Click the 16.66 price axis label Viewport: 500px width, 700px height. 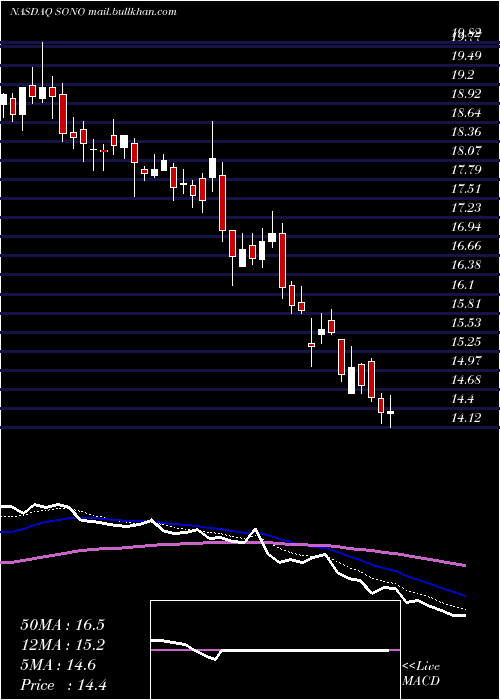tap(466, 246)
